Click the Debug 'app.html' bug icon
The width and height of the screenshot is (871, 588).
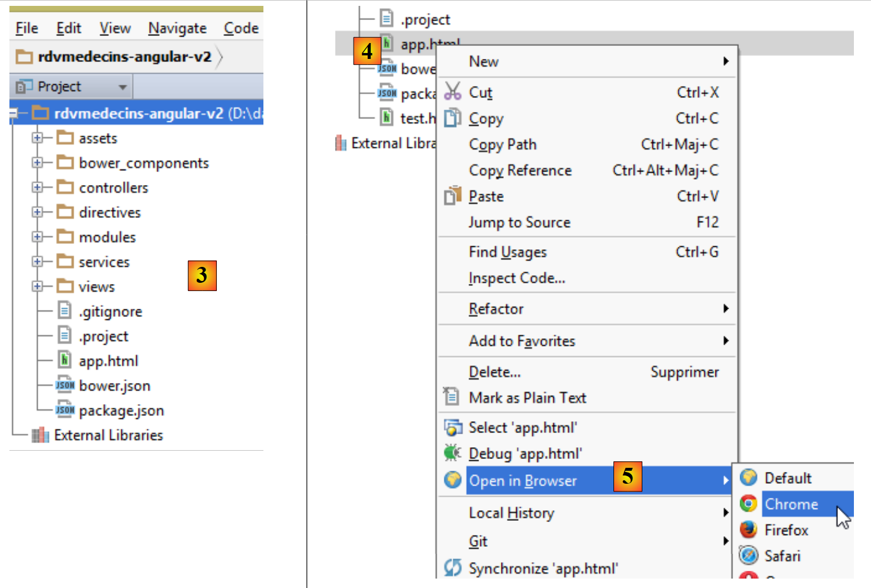tap(452, 453)
